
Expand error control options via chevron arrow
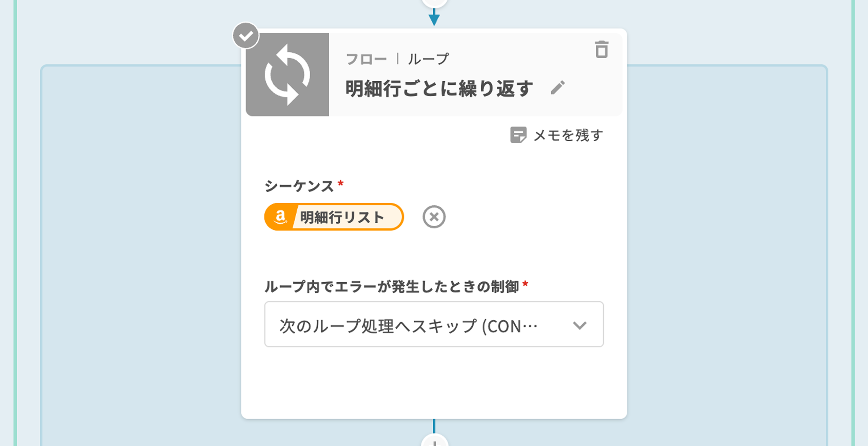(579, 325)
